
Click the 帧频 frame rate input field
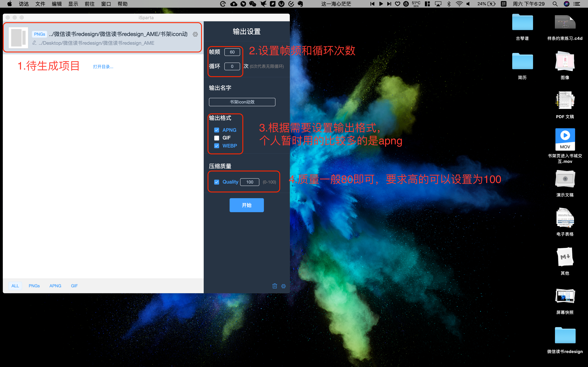pyautogui.click(x=232, y=52)
